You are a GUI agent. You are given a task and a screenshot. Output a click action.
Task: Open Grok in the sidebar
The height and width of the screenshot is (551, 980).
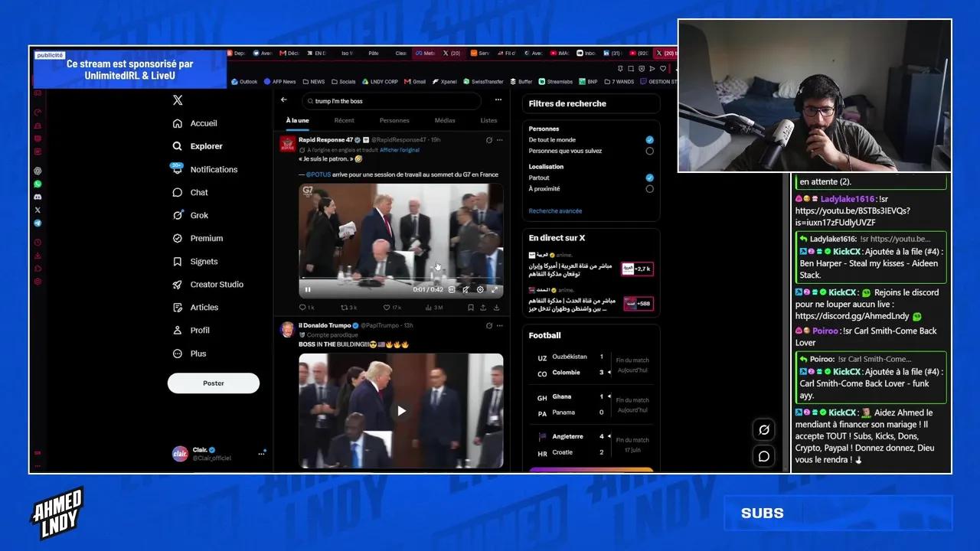click(x=190, y=215)
